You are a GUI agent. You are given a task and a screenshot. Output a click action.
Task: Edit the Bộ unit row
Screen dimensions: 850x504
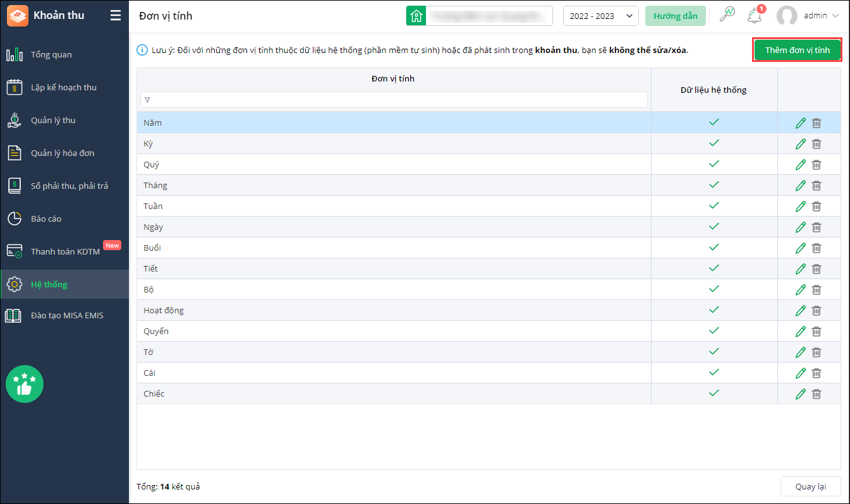pos(801,290)
